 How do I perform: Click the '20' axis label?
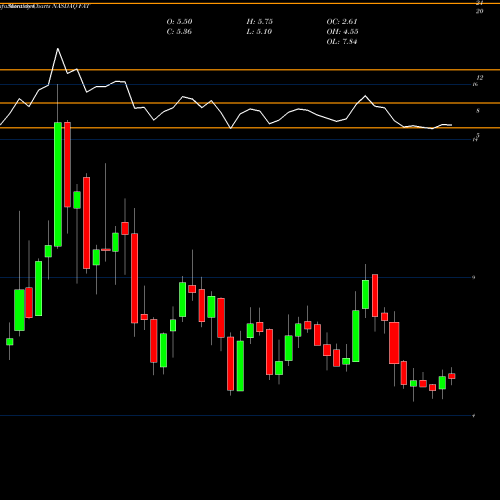[479, 11]
